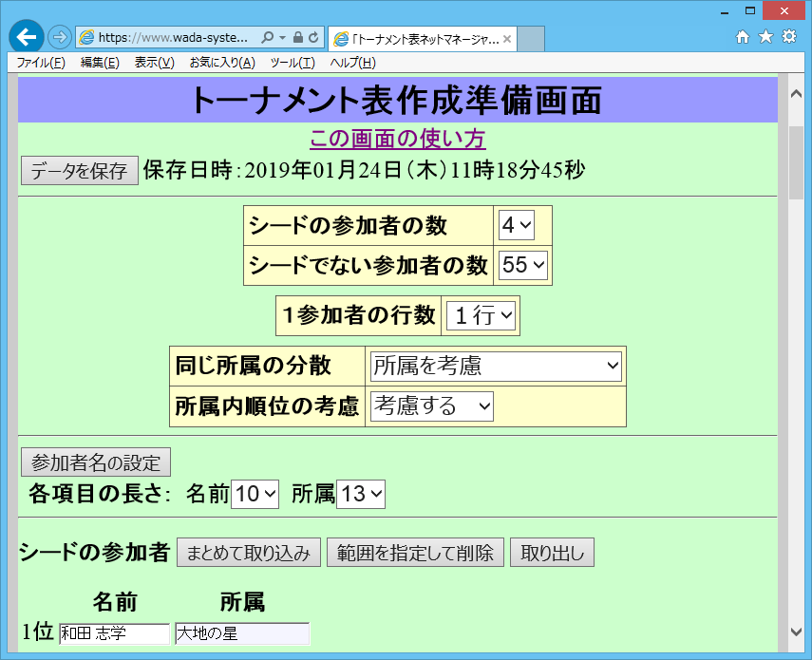Click the シードの参加者 heading text
Image resolution: width=812 pixels, height=660 pixels.
pos(94,553)
